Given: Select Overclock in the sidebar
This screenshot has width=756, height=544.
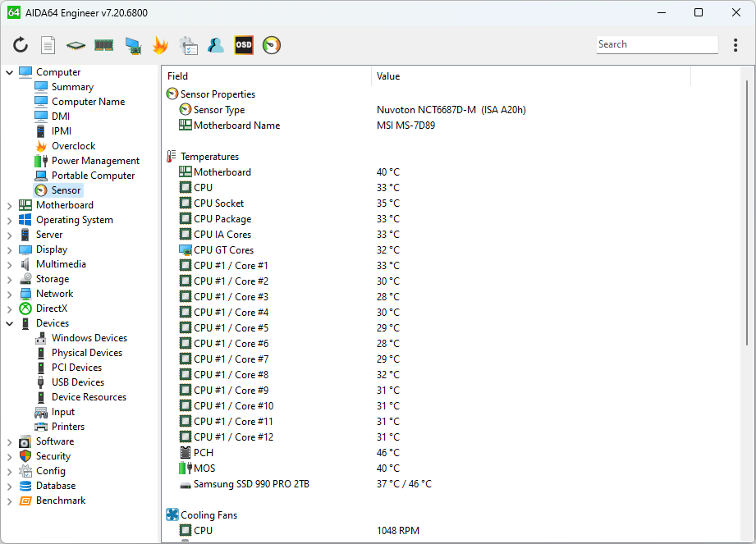Looking at the screenshot, I should (x=73, y=146).
